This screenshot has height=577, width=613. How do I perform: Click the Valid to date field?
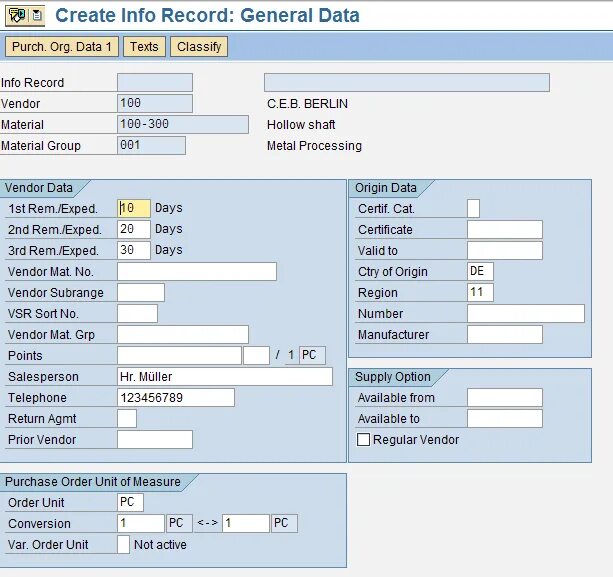pos(505,250)
